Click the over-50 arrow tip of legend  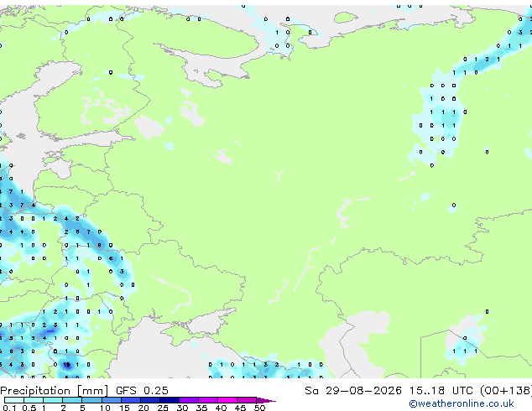[x=266, y=400]
